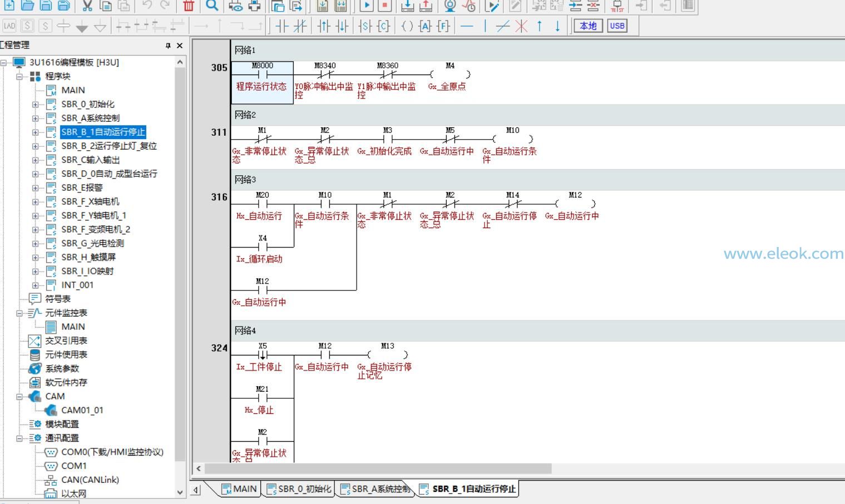Pin the project management panel
This screenshot has width=845, height=504.
click(x=168, y=46)
